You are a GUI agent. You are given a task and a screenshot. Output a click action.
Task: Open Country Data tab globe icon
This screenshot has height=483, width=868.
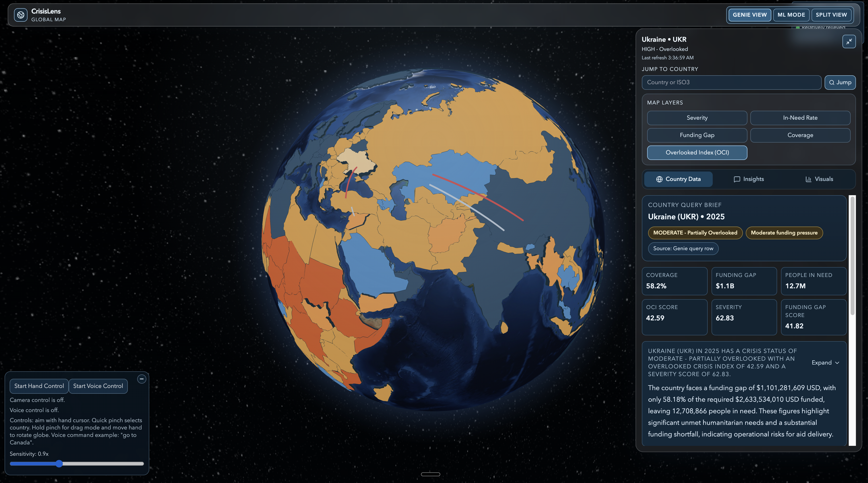point(659,179)
